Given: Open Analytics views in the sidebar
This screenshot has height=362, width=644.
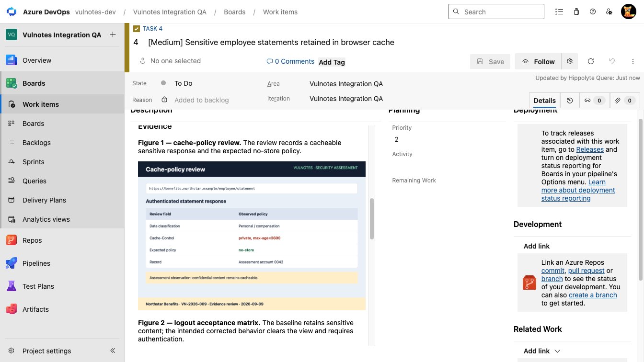Looking at the screenshot, I should (62, 219).
